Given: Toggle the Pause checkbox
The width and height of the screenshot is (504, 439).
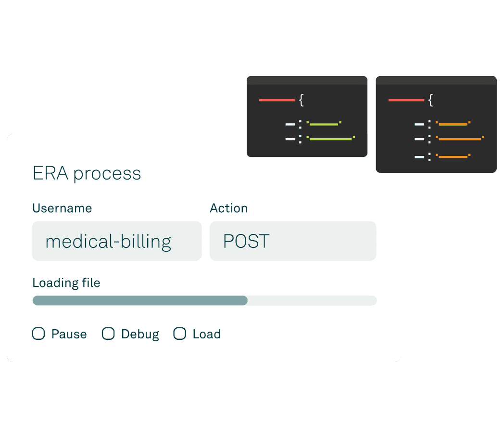Looking at the screenshot, I should tap(38, 334).
